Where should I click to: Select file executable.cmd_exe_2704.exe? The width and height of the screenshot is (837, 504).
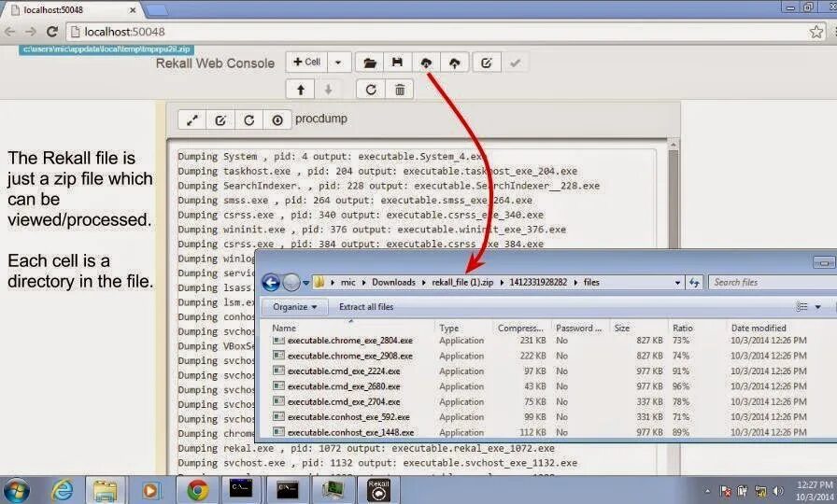343,402
